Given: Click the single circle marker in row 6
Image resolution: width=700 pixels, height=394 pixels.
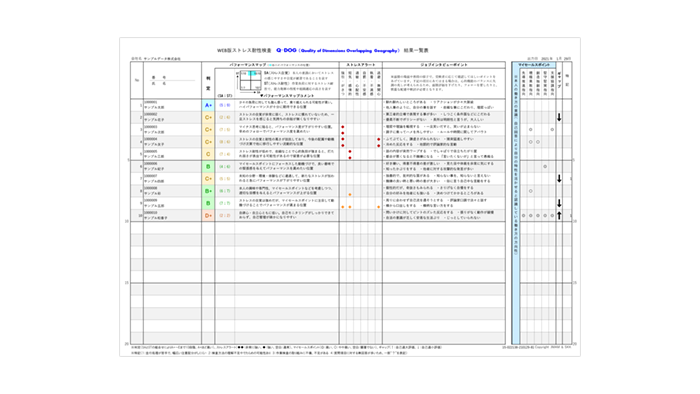Looking at the screenshot, I should coord(545,166).
